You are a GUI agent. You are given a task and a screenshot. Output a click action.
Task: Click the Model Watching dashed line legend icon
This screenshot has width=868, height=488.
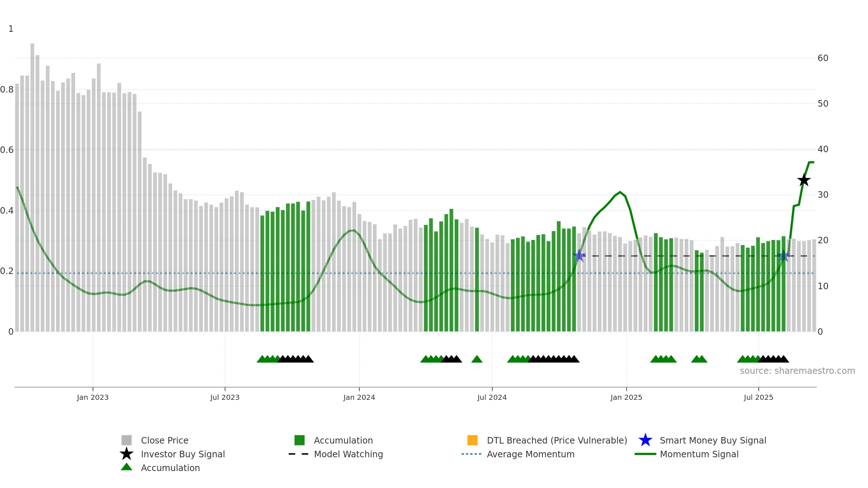299,454
